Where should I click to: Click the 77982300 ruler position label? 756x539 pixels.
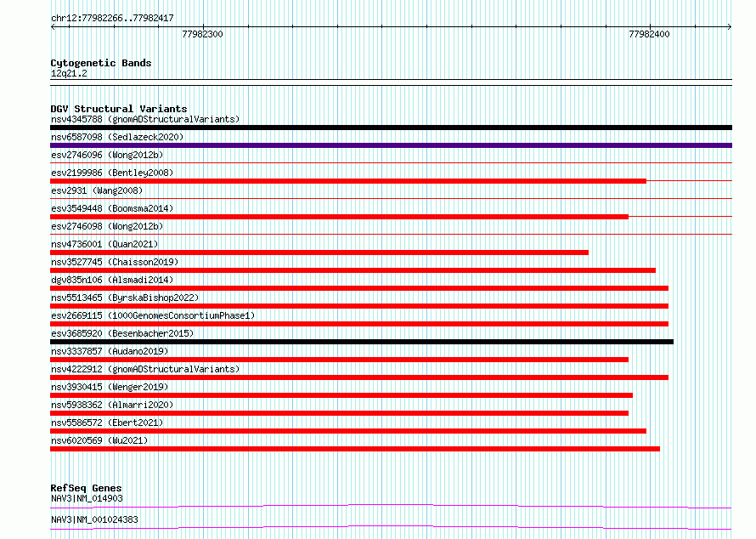tap(202, 34)
